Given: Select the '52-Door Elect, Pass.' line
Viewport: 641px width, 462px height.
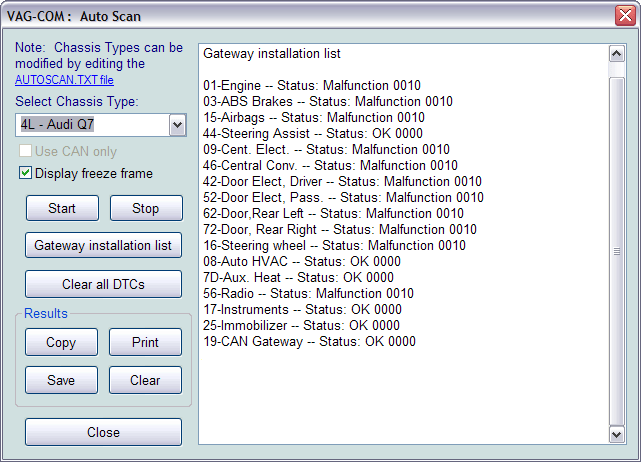Looking at the screenshot, I should 343,197.
